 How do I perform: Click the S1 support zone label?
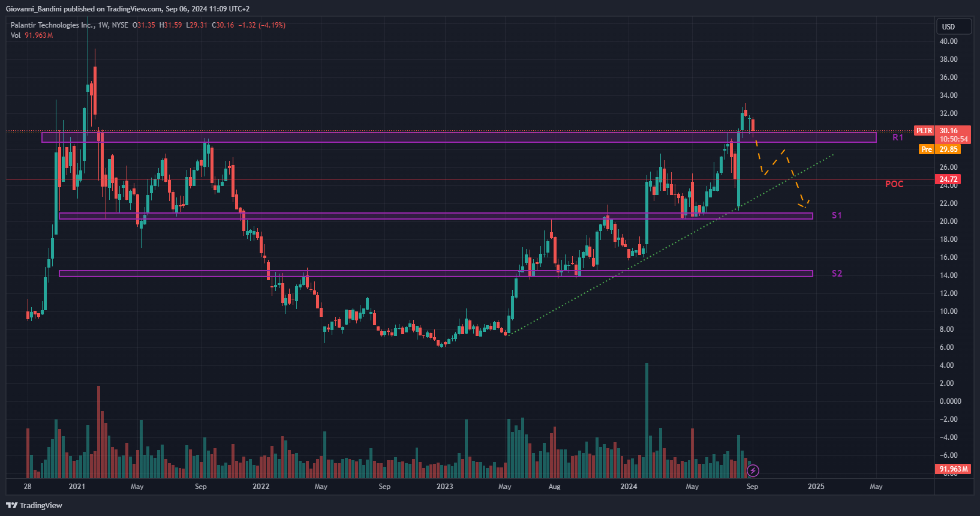[x=837, y=215]
